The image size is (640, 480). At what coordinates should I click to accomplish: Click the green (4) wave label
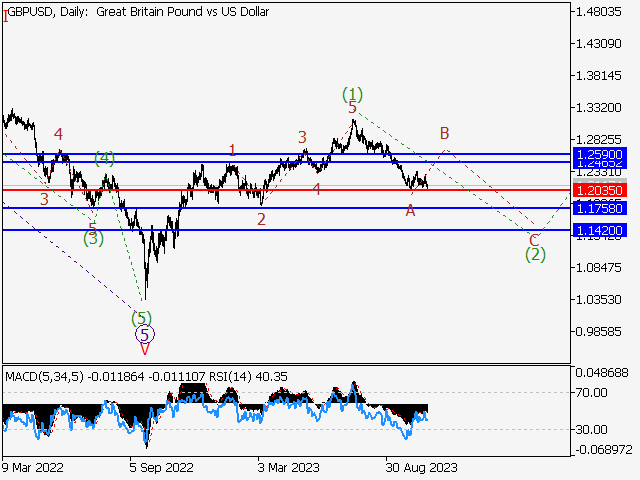pyautogui.click(x=104, y=158)
